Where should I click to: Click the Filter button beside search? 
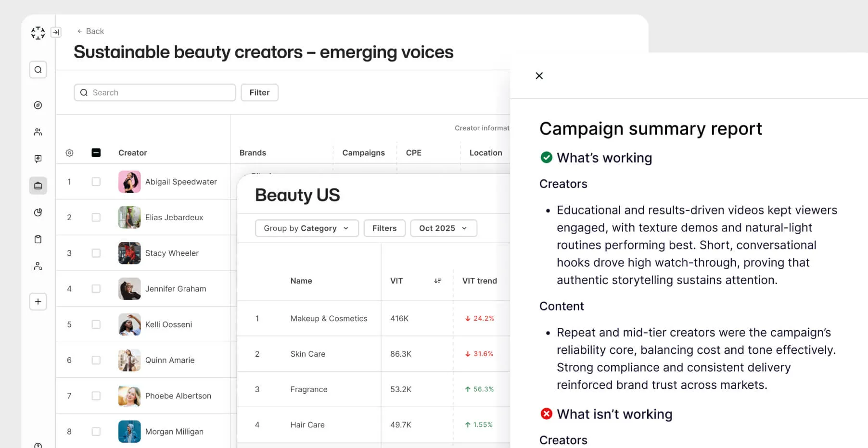click(259, 92)
